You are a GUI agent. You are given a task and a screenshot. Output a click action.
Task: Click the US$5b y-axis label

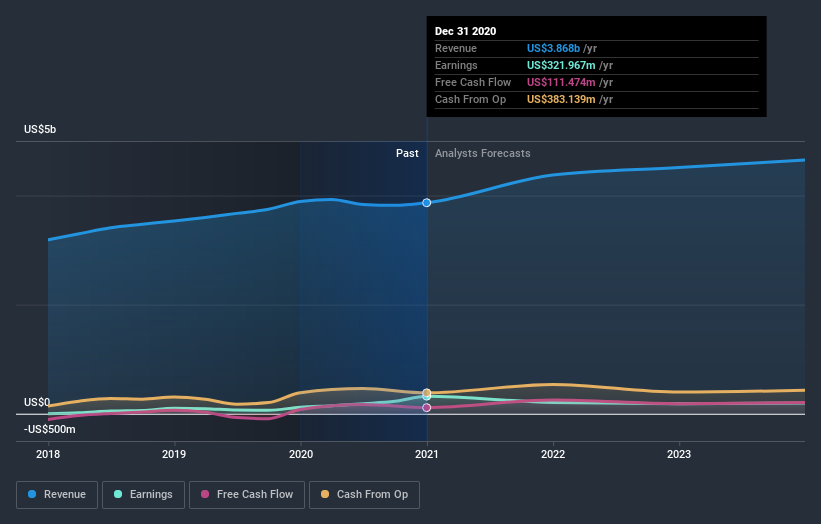click(40, 129)
